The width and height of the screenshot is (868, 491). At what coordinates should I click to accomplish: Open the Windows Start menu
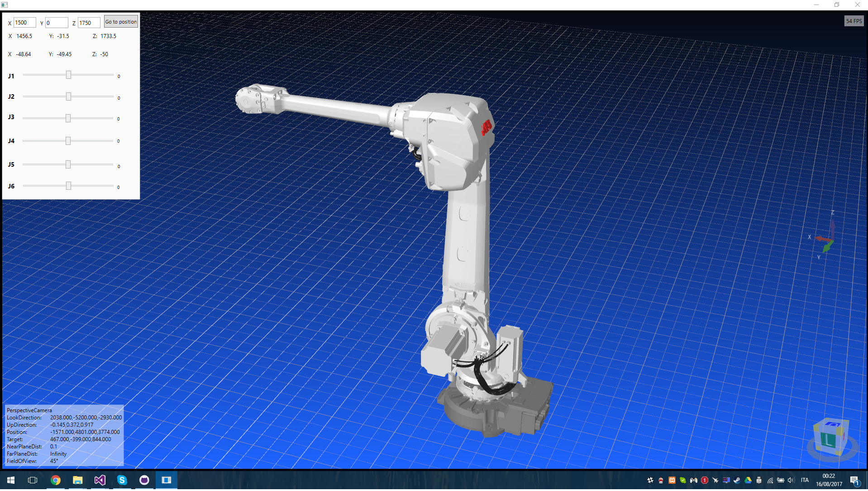(x=11, y=480)
